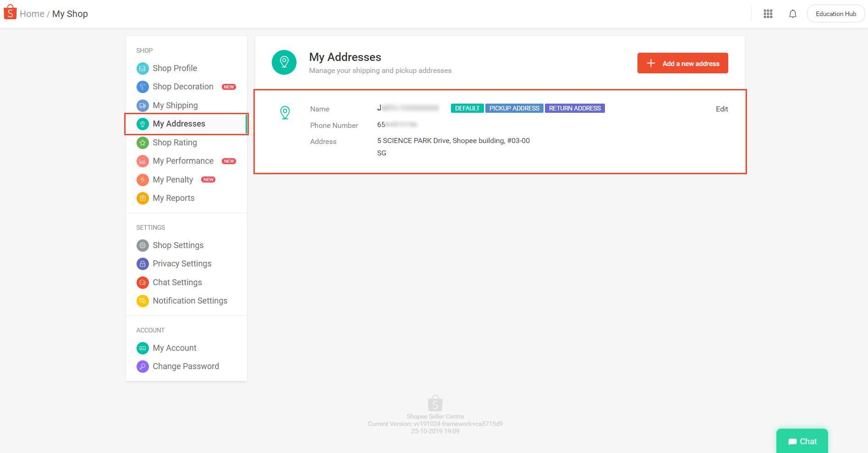Click the My Shipping truck icon
Viewport: 868px width, 453px height.
click(x=143, y=105)
